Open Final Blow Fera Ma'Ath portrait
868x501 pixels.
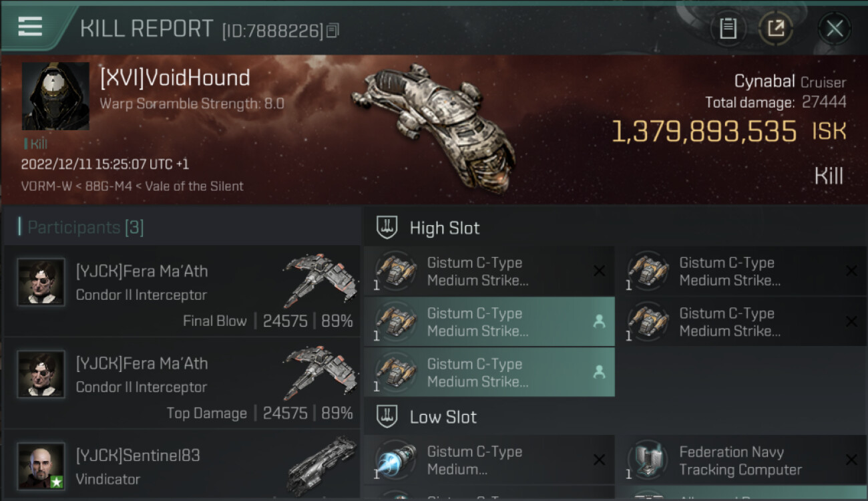click(x=41, y=282)
